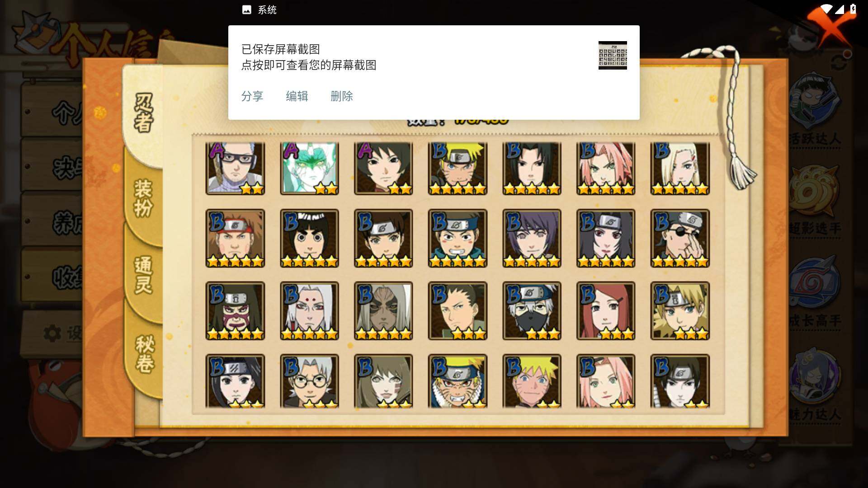Tap 分享 in the screenshot notification
This screenshot has width=868, height=488.
pyautogui.click(x=252, y=96)
